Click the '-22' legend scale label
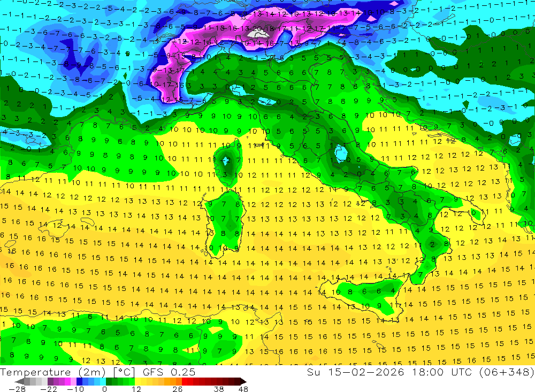The image size is (535, 392). [x=49, y=389]
